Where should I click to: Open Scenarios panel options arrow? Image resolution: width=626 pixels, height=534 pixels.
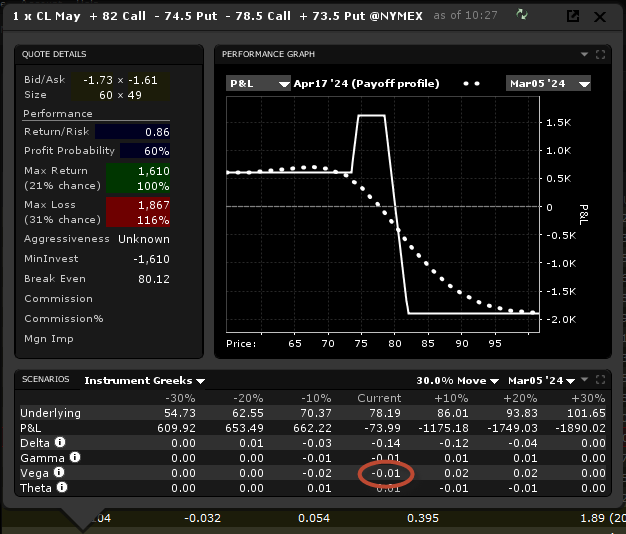click(x=584, y=381)
